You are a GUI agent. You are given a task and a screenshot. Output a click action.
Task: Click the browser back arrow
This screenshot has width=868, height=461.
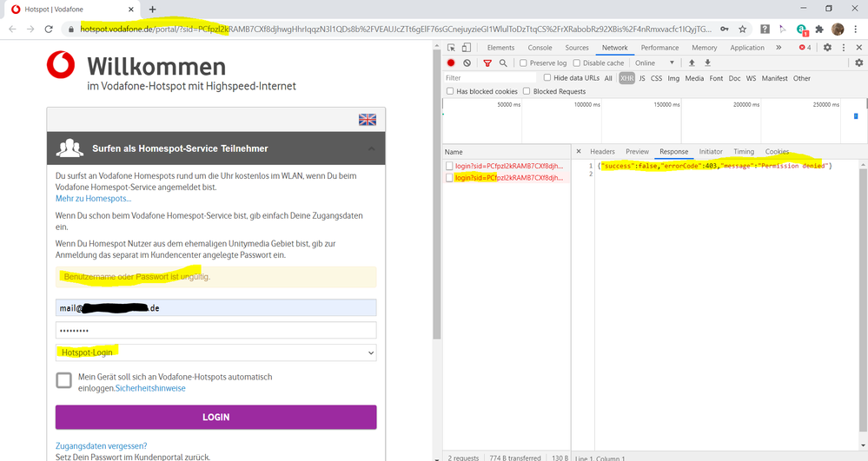(12, 30)
